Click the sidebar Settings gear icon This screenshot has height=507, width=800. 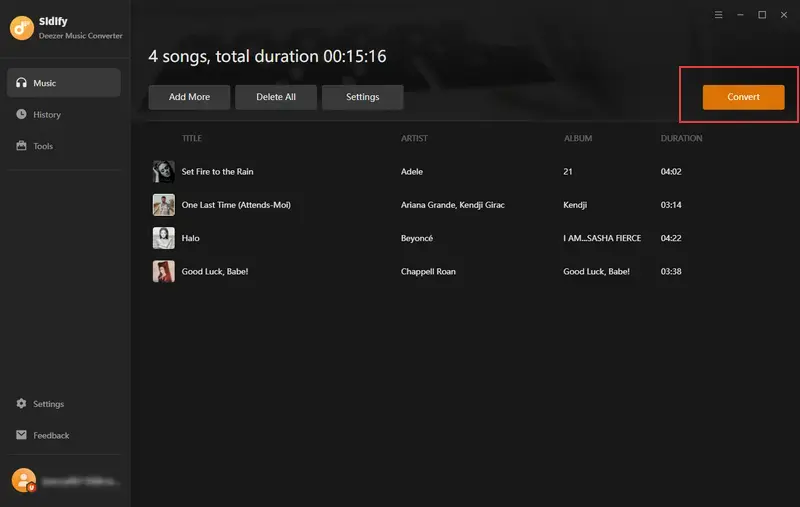[x=21, y=403]
